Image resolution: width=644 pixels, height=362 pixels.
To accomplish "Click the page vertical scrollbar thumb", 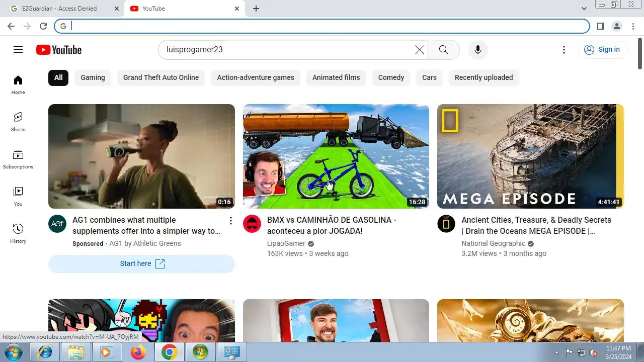I will (x=640, y=53).
